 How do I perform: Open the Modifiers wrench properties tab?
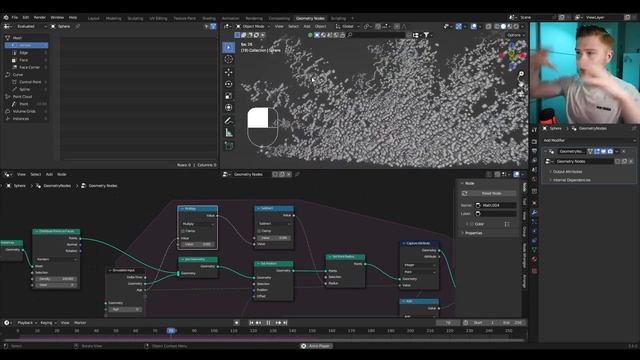[x=534, y=213]
